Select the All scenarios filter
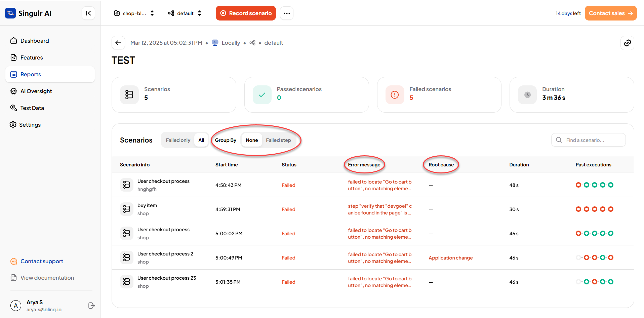The height and width of the screenshot is (318, 644). point(201,140)
